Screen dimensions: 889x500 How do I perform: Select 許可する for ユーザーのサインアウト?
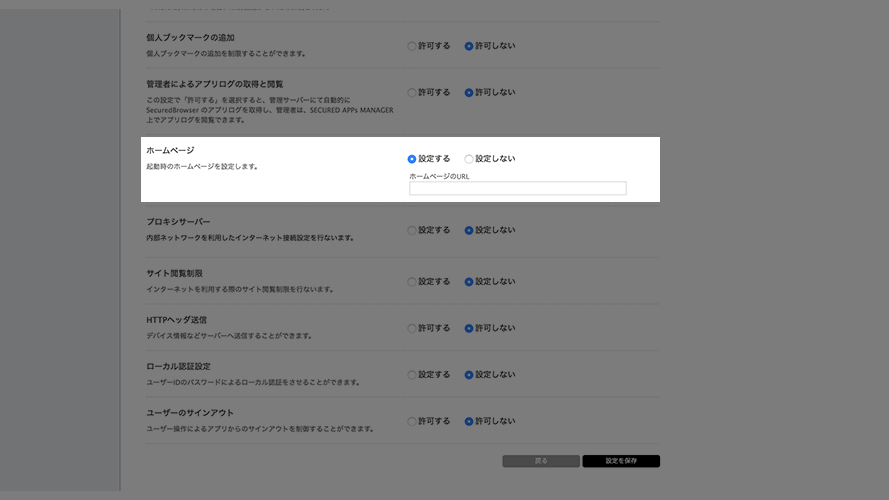(412, 422)
